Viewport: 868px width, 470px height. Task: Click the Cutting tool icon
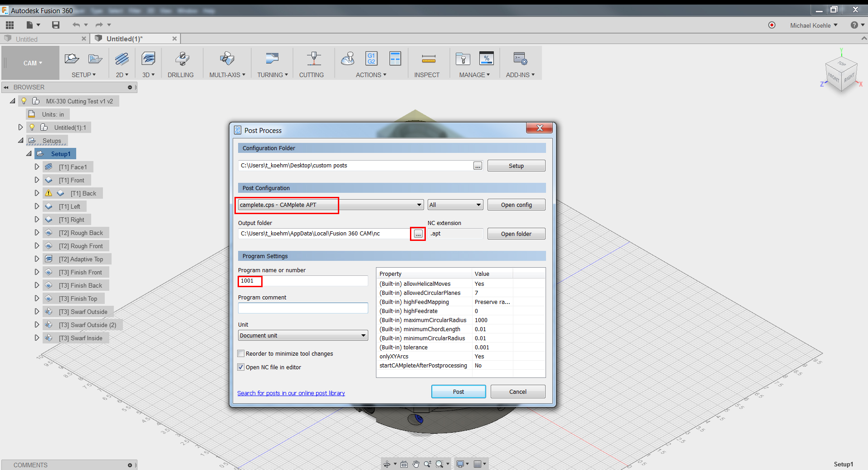pos(313,59)
